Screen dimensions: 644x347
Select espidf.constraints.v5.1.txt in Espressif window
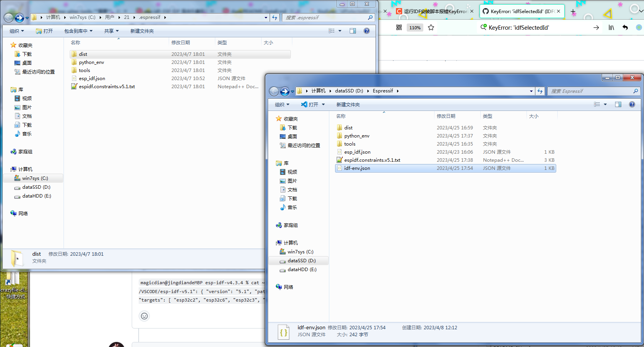(446, 160)
